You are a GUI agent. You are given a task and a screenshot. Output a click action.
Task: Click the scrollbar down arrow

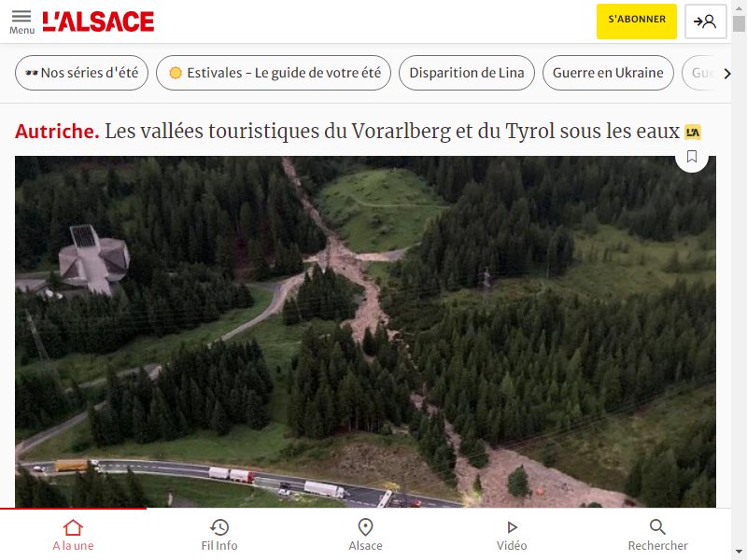[x=739, y=553]
